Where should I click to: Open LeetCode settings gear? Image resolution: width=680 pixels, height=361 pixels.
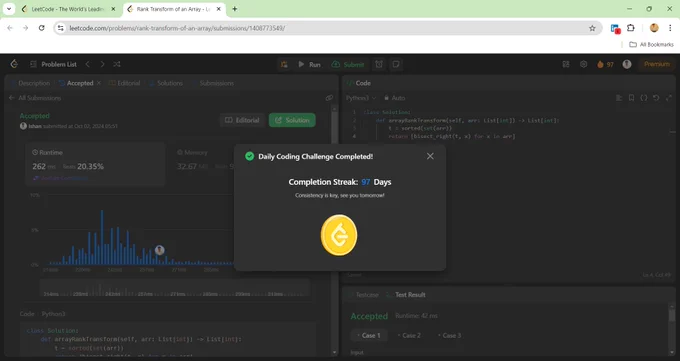584,64
